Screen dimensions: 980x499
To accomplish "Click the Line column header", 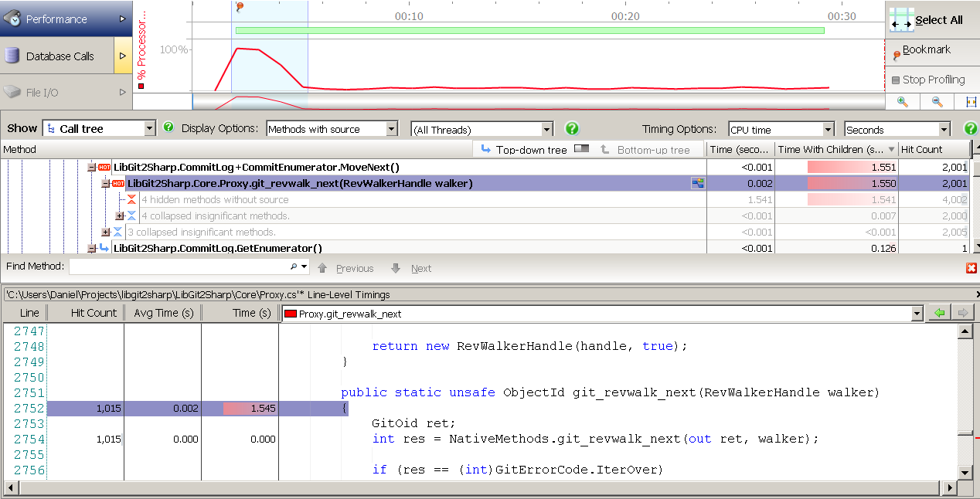I will (x=25, y=313).
